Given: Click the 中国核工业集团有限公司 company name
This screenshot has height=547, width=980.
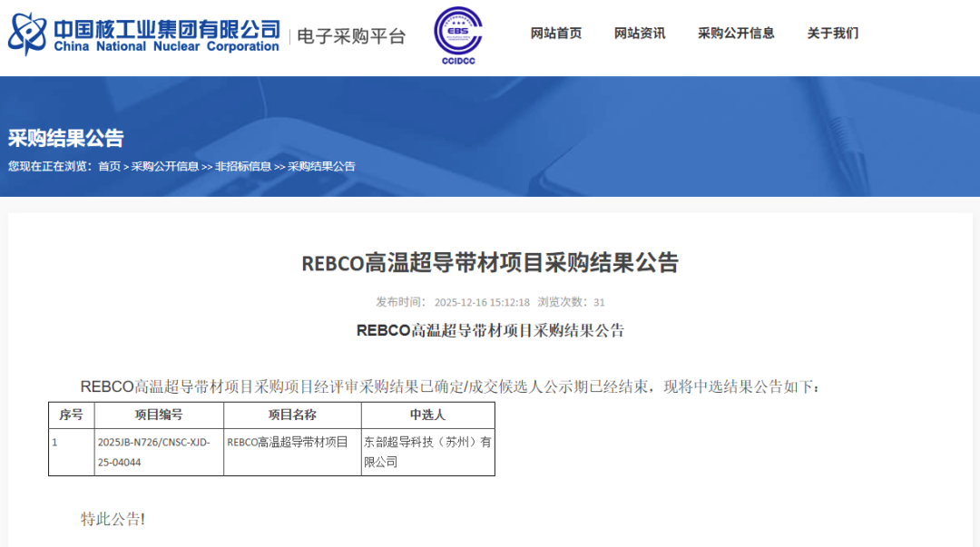Looking at the screenshot, I should click(x=167, y=29).
